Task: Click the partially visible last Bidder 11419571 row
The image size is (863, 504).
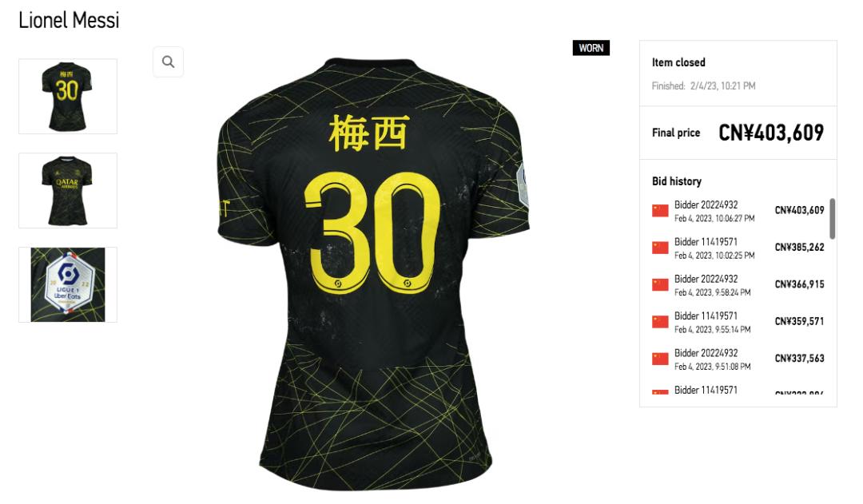Action: coord(738,390)
